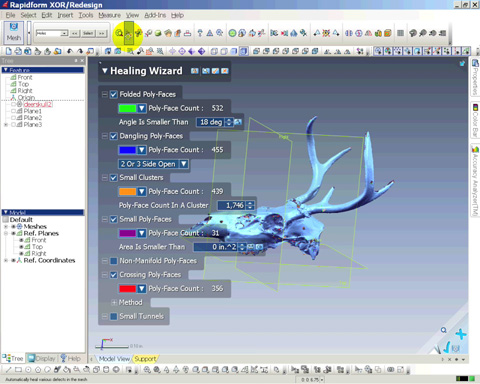Switch to the Display tab

(42, 358)
